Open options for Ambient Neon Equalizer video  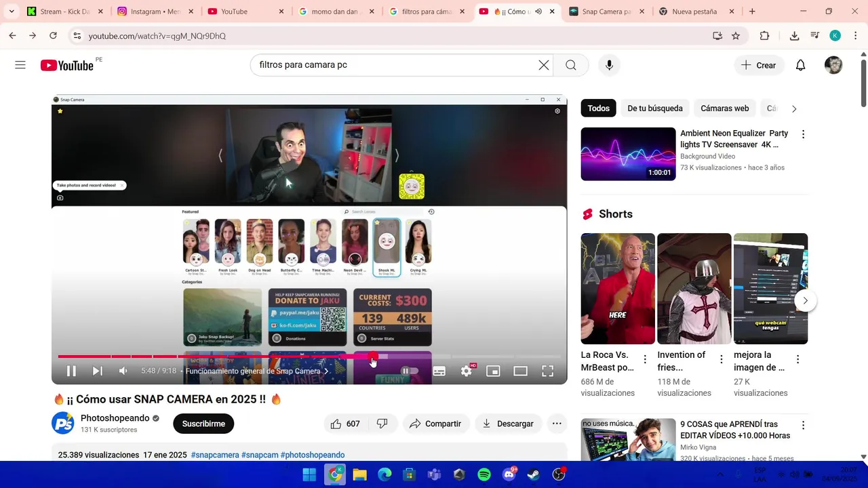click(x=803, y=134)
